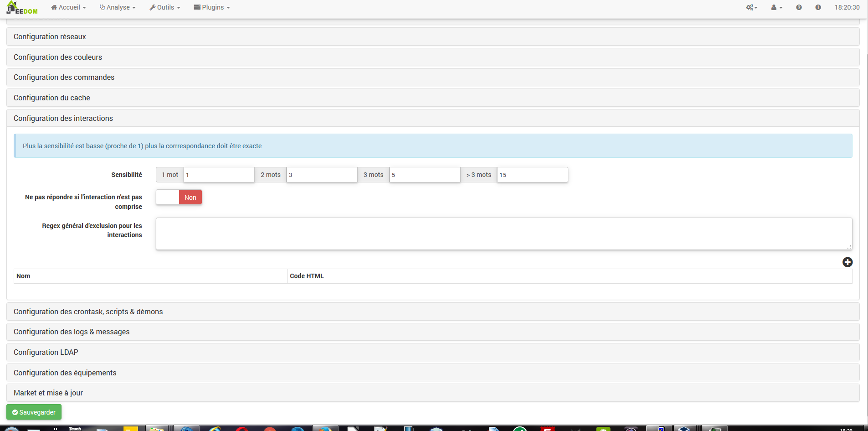
Task: Click the Jeedom logo in the navbar
Action: click(x=22, y=8)
